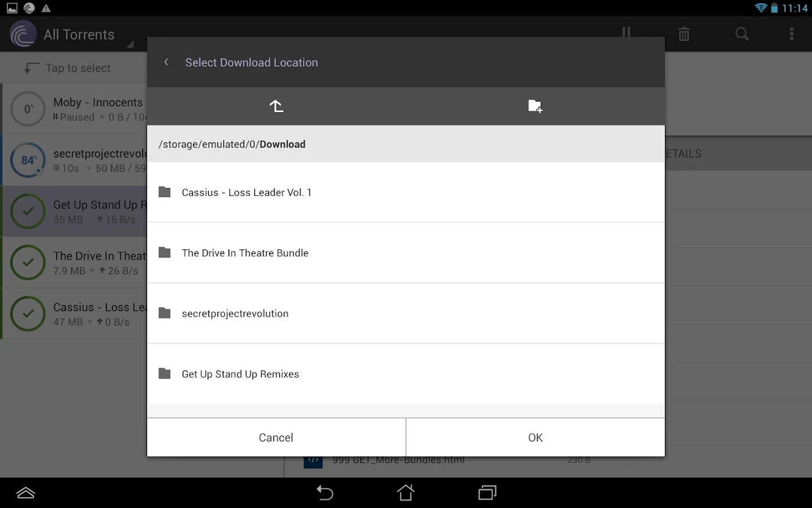812x508 pixels.
Task: Create a new folder in Download
Action: point(535,106)
